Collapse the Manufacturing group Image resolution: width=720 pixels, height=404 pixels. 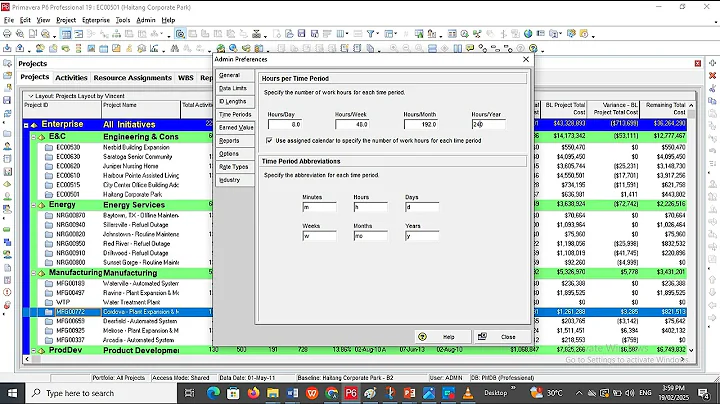coord(34,273)
